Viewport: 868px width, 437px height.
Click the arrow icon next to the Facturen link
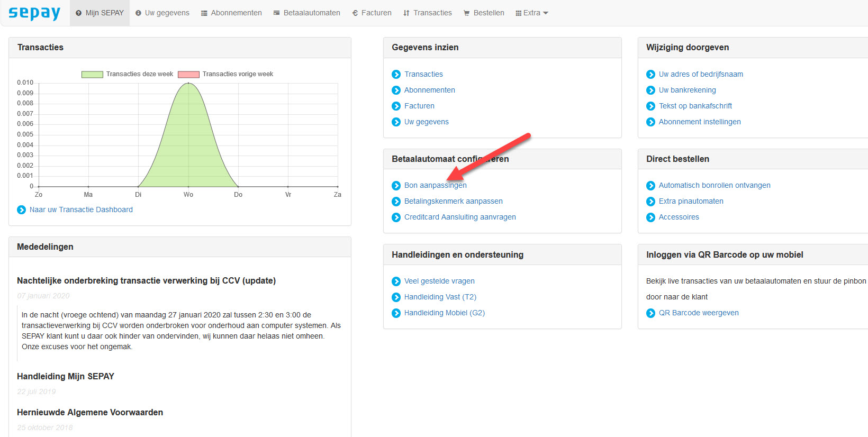tap(396, 106)
